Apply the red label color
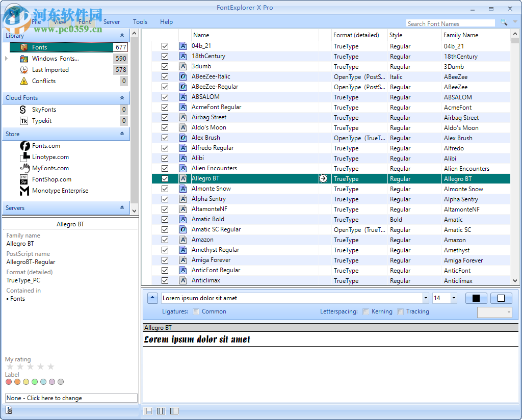The height and width of the screenshot is (420, 522). [9, 382]
